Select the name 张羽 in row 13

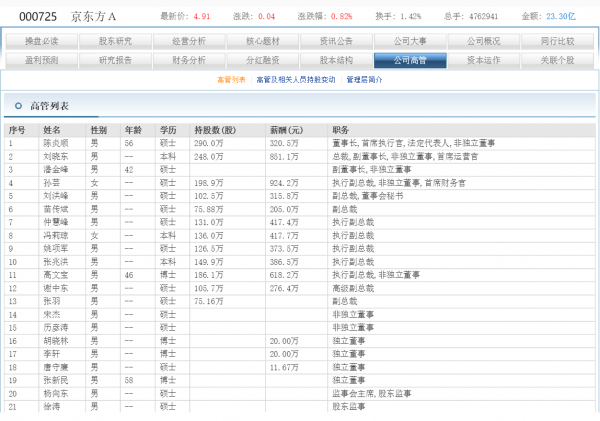pos(52,302)
